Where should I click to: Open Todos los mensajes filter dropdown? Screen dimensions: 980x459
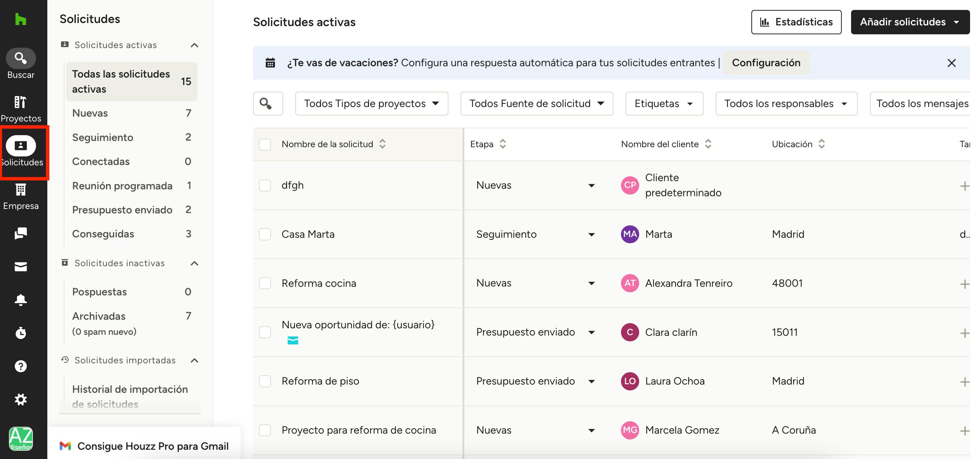920,104
